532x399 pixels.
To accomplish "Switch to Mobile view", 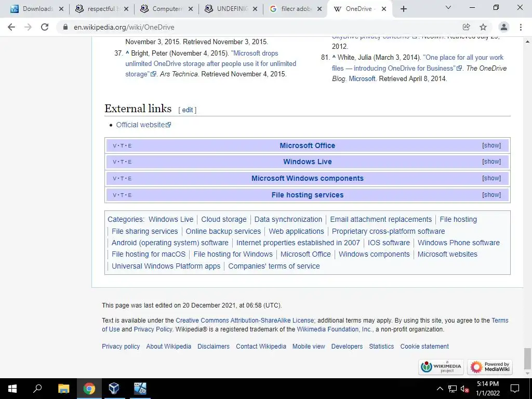I will point(309,347).
